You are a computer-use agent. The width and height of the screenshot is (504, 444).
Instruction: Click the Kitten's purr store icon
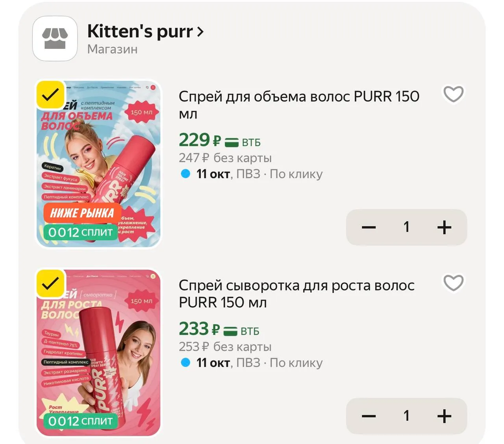click(55, 39)
